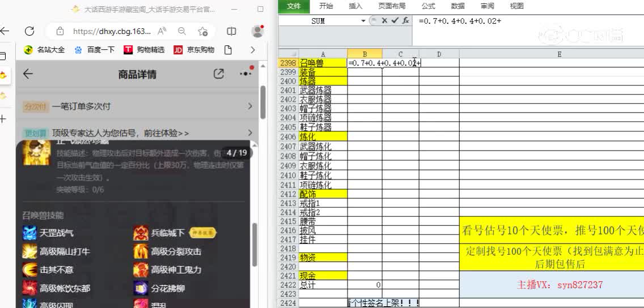Viewport: 644px width, 308px height.
Task: Click the 武器炼器 cell
Action: [323, 90]
